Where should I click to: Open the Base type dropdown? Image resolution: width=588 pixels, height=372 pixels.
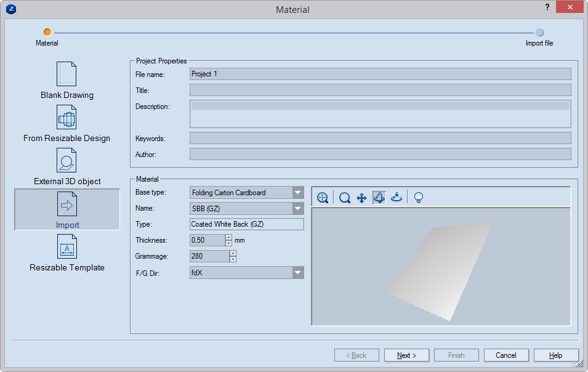coord(298,193)
